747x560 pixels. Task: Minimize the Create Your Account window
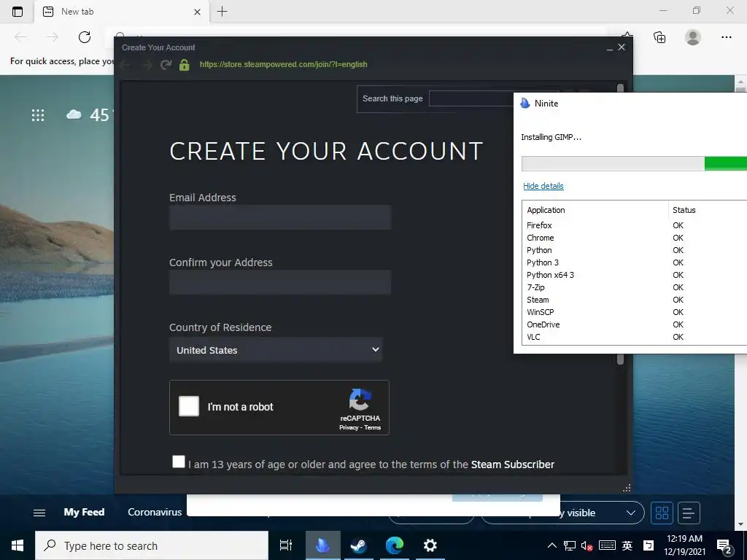click(609, 47)
